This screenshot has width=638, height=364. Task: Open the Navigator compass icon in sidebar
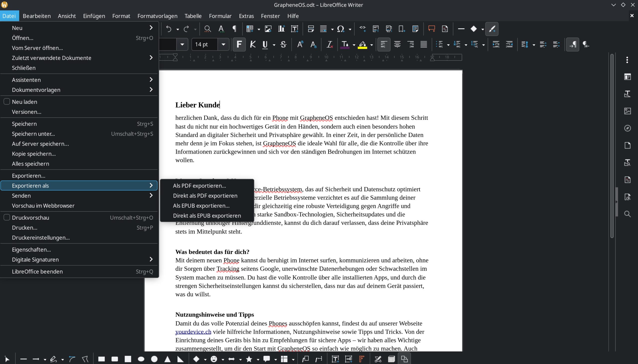click(627, 128)
